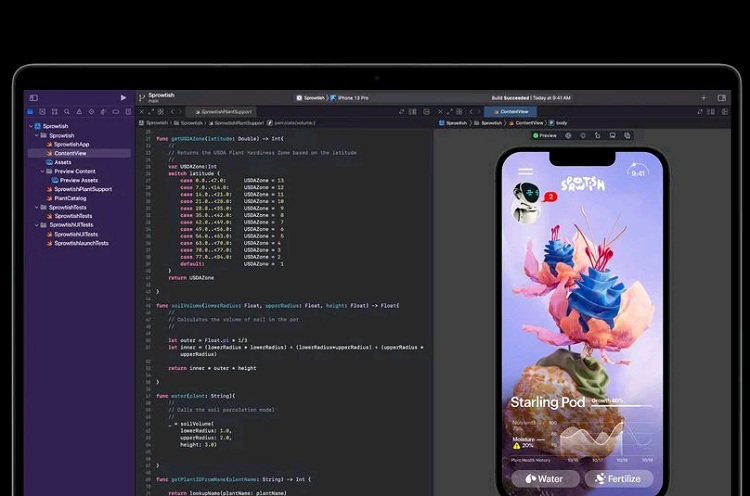Image resolution: width=750 pixels, height=496 pixels.
Task: Click body symbol in right jump bar
Action: pyautogui.click(x=558, y=123)
